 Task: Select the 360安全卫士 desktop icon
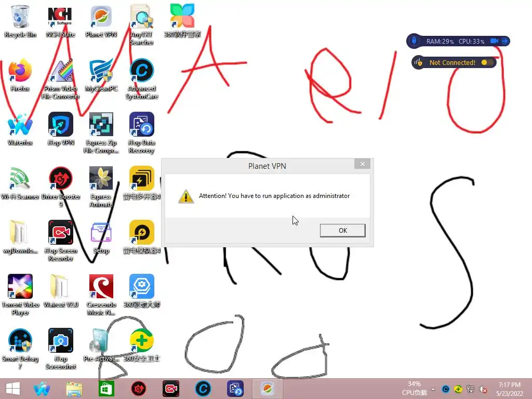(141, 345)
